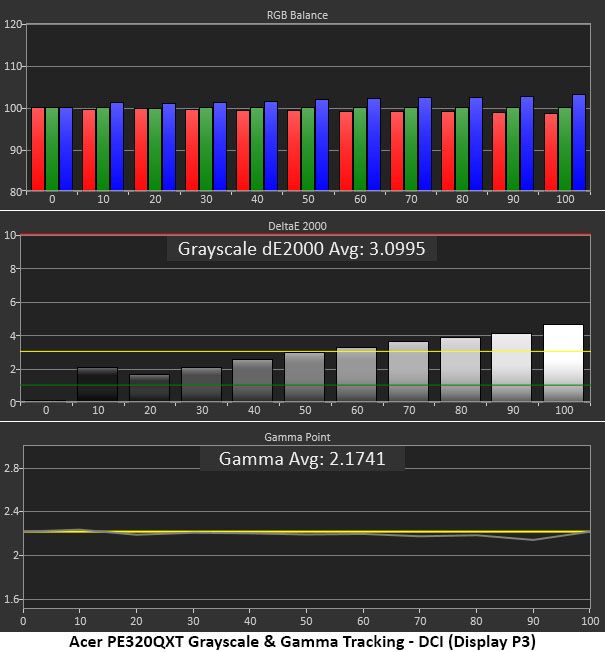
Task: Click the 2.4 label on Gamma Point axis
Action: (x=11, y=511)
